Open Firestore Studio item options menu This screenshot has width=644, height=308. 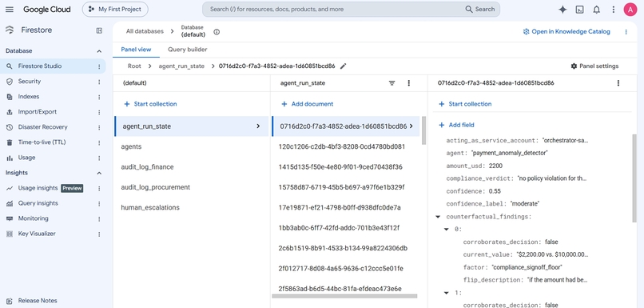(99, 66)
